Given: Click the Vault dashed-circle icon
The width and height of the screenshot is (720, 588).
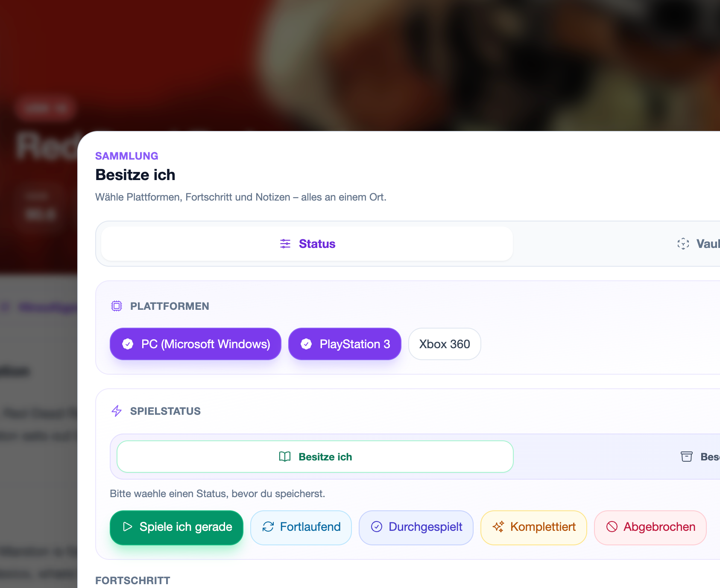Looking at the screenshot, I should coord(683,244).
